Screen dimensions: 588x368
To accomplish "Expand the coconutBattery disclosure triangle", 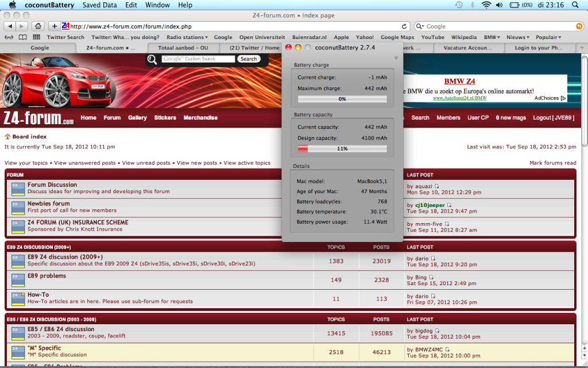I will tap(396, 58).
